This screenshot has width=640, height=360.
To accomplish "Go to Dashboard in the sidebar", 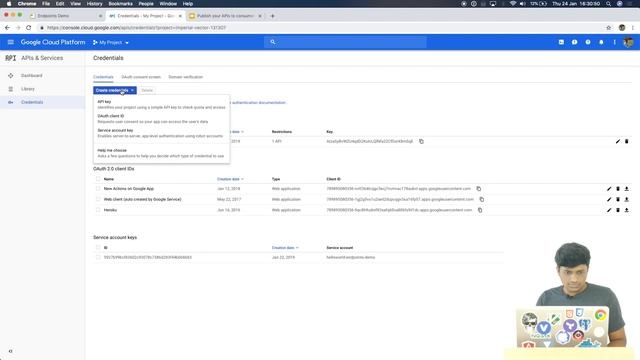I will click(31, 76).
